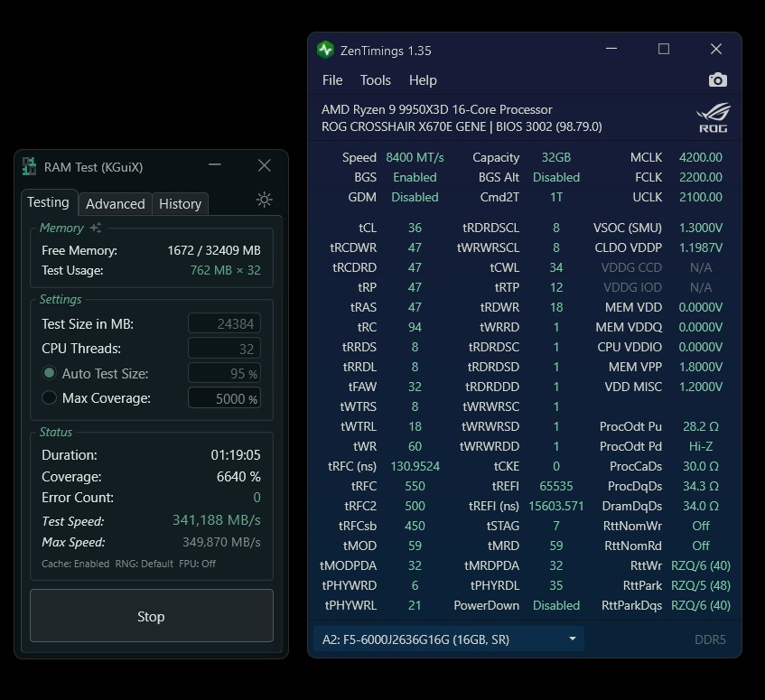Click the RttPark value RZQ/5 (48)
The image size is (765, 700).
coord(700,585)
